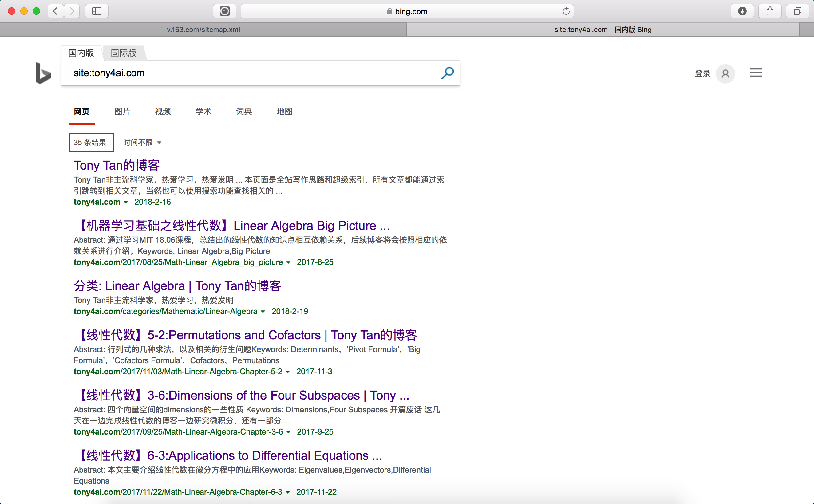This screenshot has height=504, width=814.
Task: Click the Safari share icon
Action: (x=770, y=11)
